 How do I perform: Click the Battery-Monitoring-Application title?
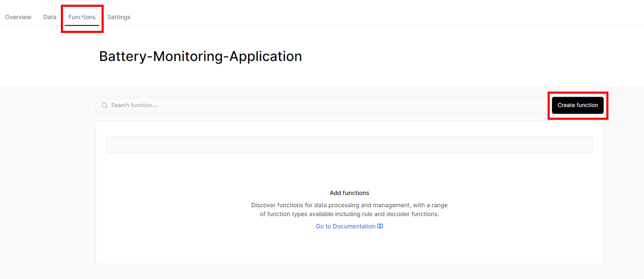coord(201,56)
